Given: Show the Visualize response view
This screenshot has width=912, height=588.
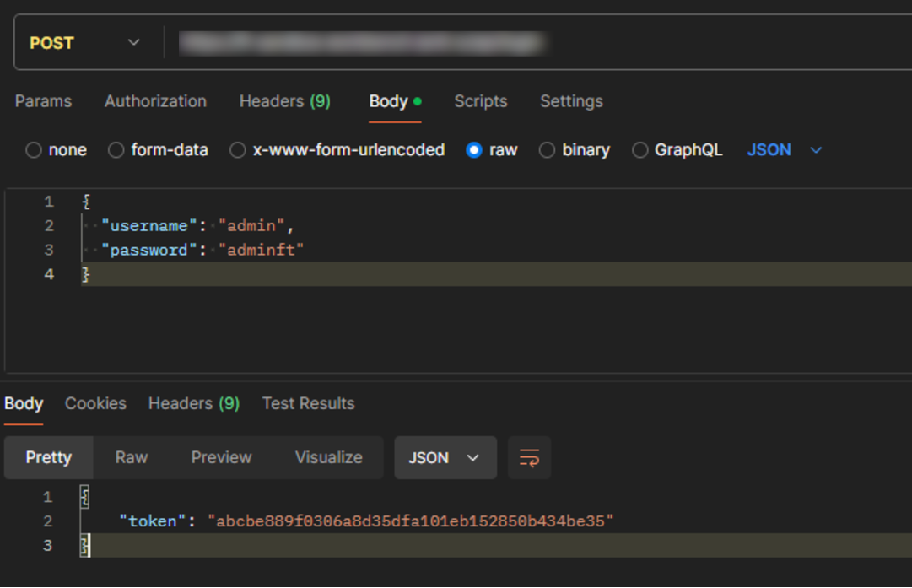Looking at the screenshot, I should point(328,458).
